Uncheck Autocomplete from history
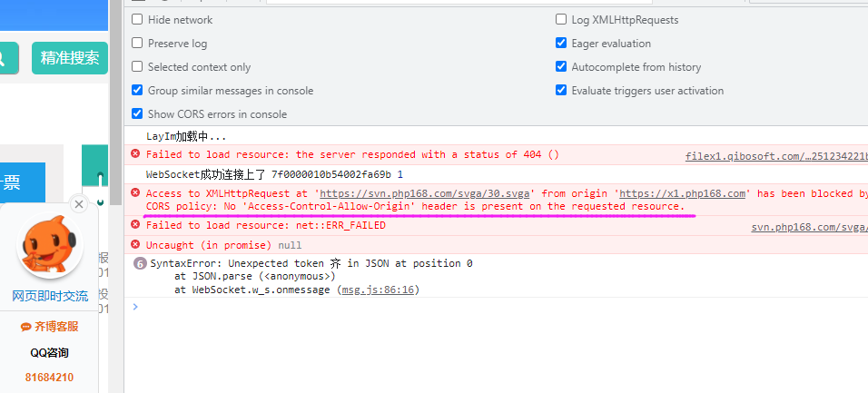The image size is (868, 393). tap(561, 67)
